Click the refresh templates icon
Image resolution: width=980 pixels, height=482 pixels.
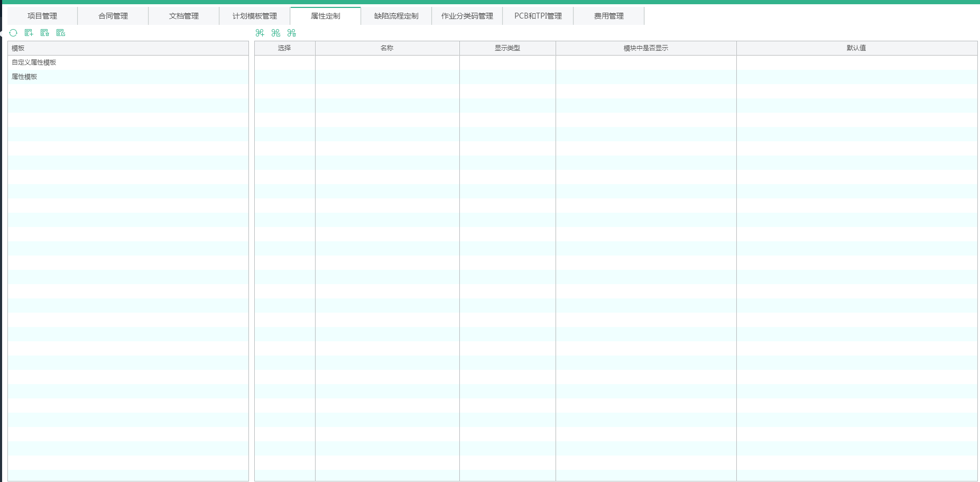click(x=13, y=33)
